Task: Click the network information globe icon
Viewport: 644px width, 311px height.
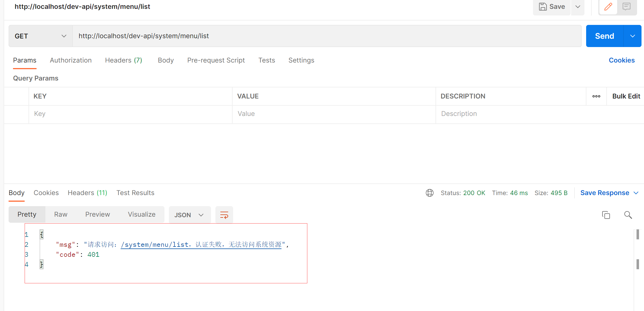Action: click(429, 193)
